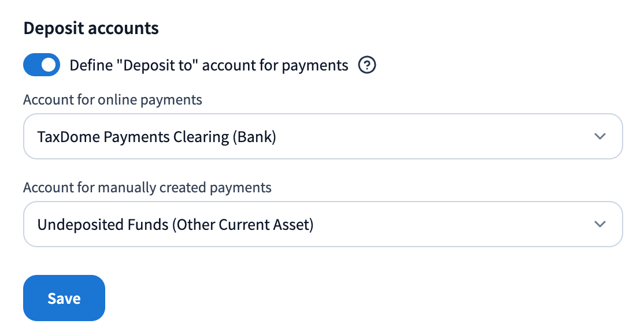Image resolution: width=644 pixels, height=335 pixels.
Task: Click the chevron in online payments dropdown
Action: [600, 136]
